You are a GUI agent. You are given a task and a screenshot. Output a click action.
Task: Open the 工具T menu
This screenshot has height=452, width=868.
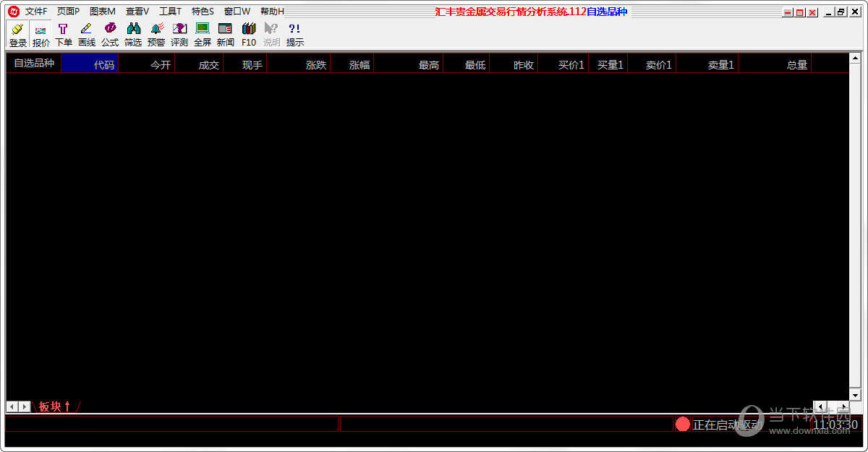(x=170, y=12)
